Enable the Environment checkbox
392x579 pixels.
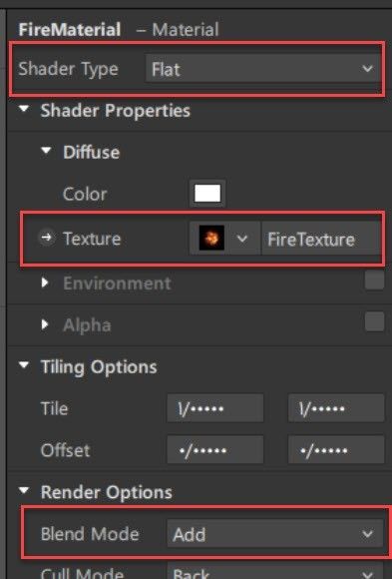(374, 281)
